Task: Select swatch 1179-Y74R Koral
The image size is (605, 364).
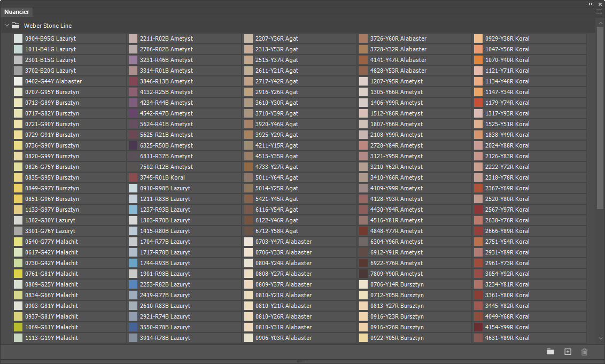Action: tap(529, 103)
